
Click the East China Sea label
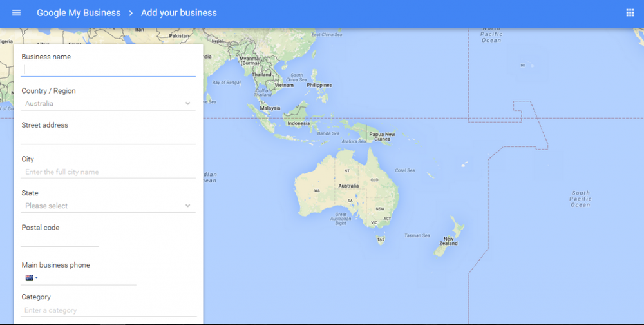coord(327,35)
